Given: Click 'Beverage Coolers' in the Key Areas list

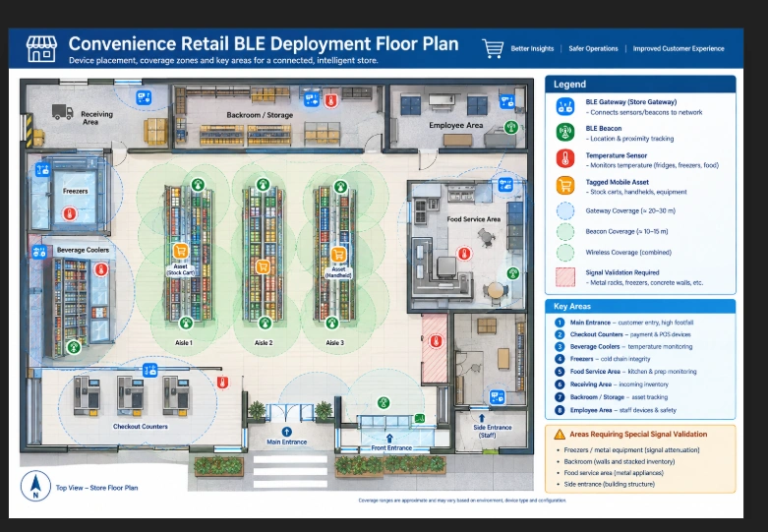Looking at the screenshot, I should (595, 346).
